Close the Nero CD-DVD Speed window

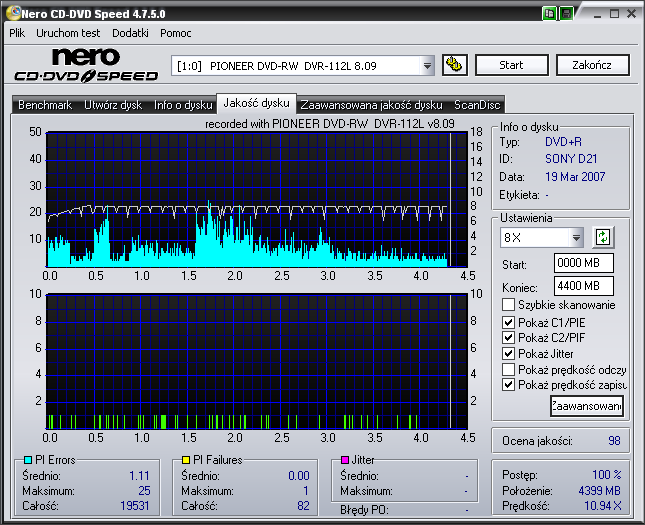click(631, 14)
